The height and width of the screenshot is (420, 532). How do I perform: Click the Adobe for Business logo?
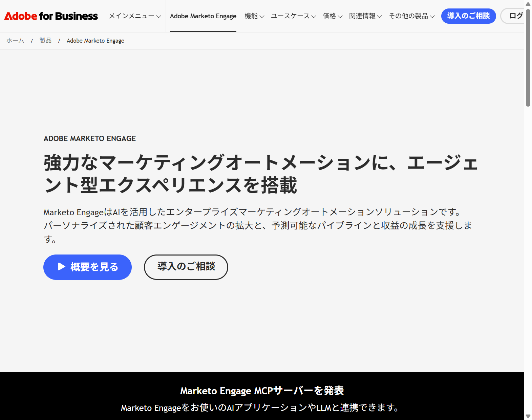click(x=51, y=16)
